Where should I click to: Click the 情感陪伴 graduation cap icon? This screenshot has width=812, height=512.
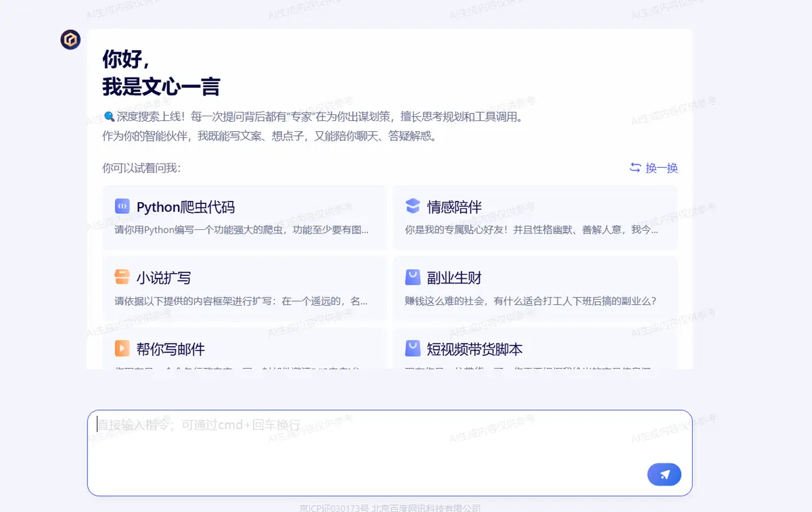(x=413, y=206)
